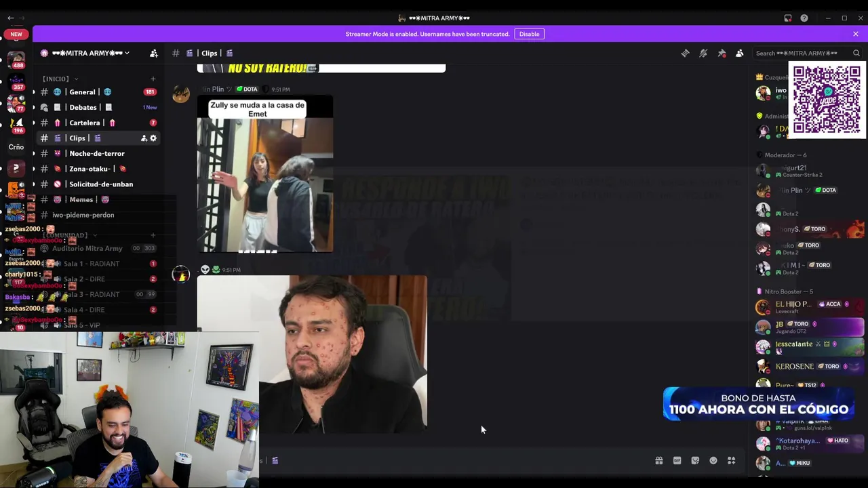Open the gift button in message bar

[x=658, y=461]
